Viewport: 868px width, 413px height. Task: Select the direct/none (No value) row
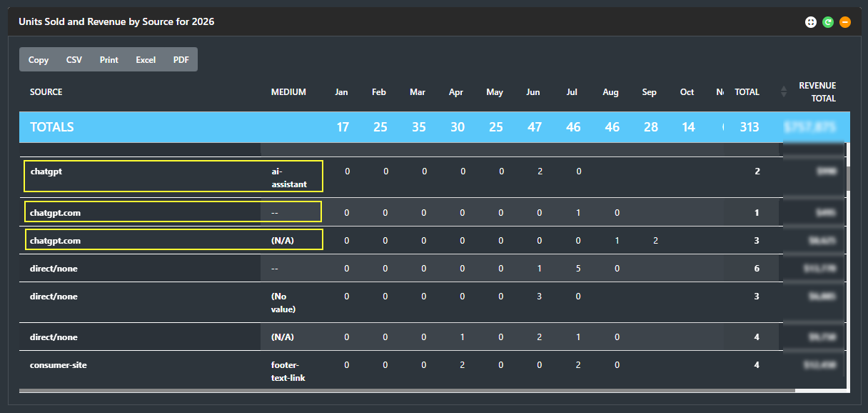pyautogui.click(x=399, y=302)
